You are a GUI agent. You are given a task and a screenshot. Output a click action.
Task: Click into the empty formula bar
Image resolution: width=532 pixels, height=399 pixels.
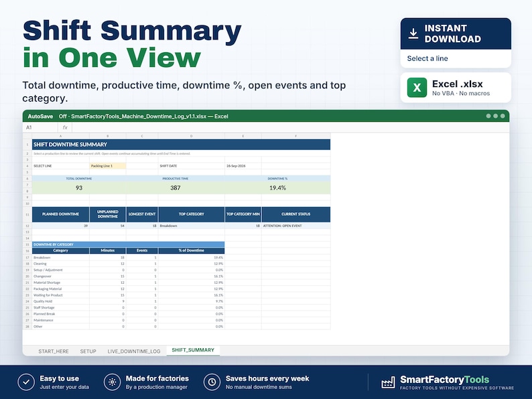[290, 127]
